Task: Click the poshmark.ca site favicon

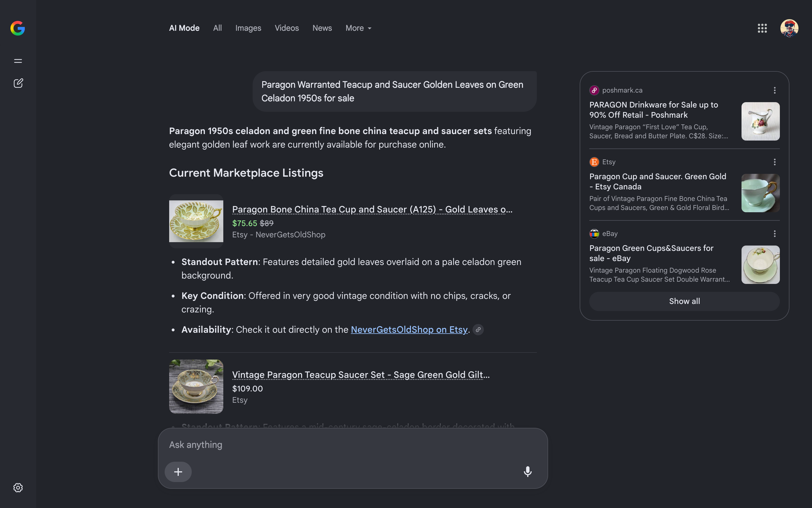Action: point(594,90)
